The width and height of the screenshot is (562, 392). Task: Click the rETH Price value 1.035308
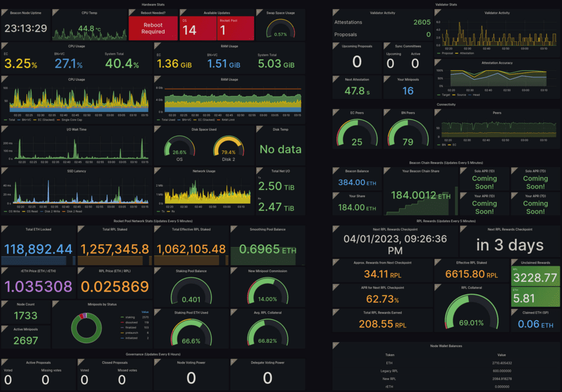click(x=38, y=286)
